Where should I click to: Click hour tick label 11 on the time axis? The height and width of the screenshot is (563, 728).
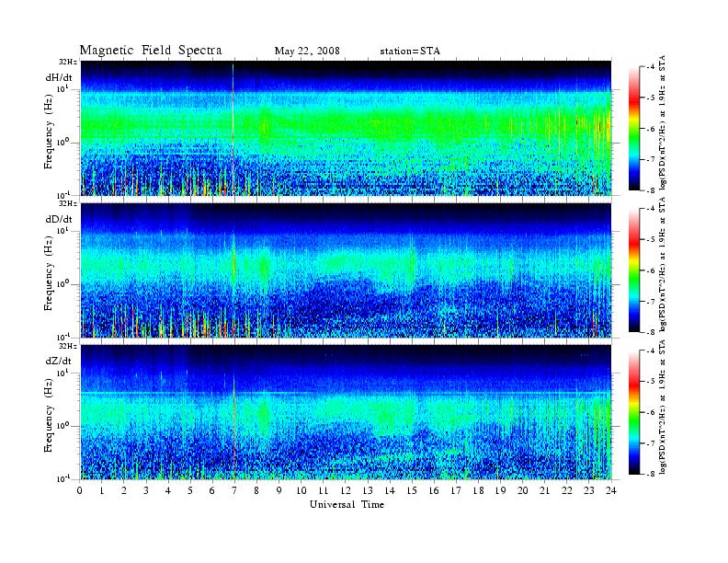point(324,490)
